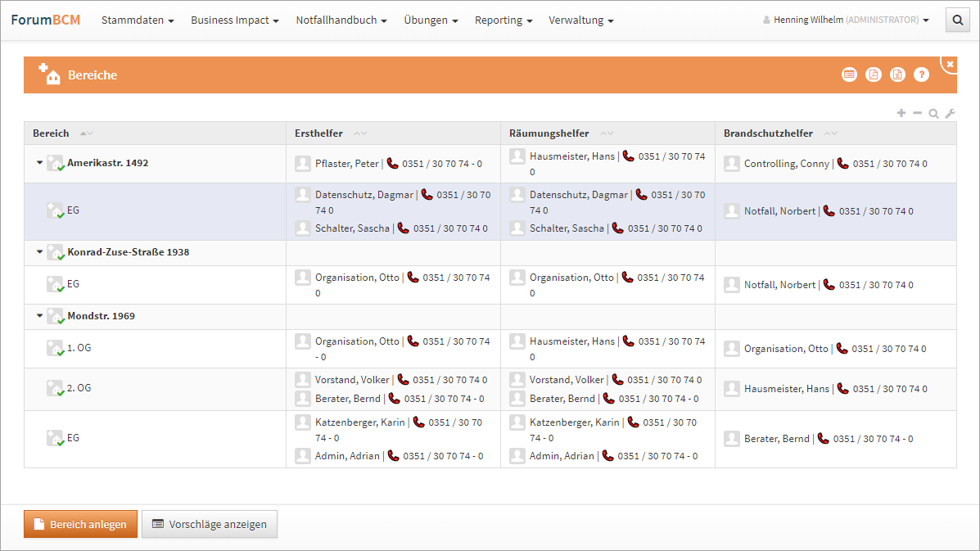Collapse the Mondstr. 1969 tree node

(x=39, y=316)
